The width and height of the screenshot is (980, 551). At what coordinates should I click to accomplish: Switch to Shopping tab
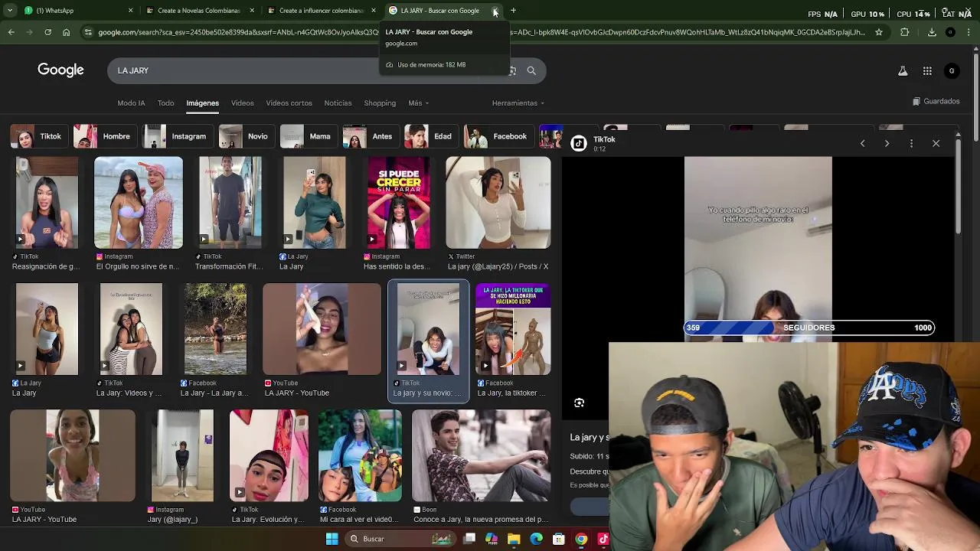pyautogui.click(x=380, y=103)
